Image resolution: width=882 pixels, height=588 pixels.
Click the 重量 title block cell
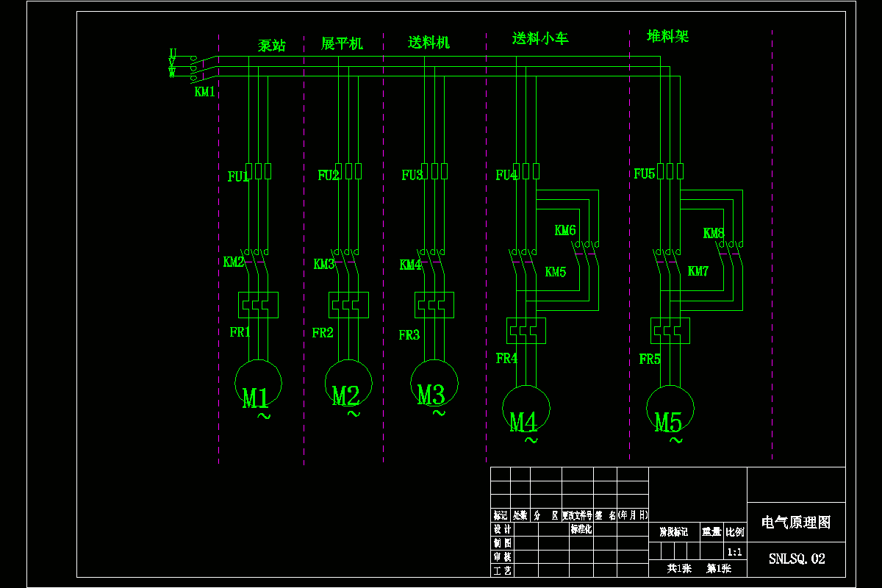[711, 532]
